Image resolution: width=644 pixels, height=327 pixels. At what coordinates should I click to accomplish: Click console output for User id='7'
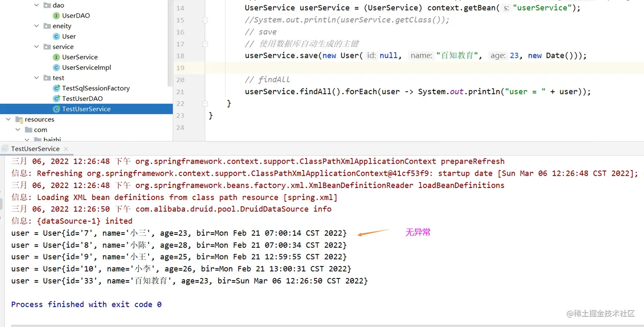(x=179, y=233)
